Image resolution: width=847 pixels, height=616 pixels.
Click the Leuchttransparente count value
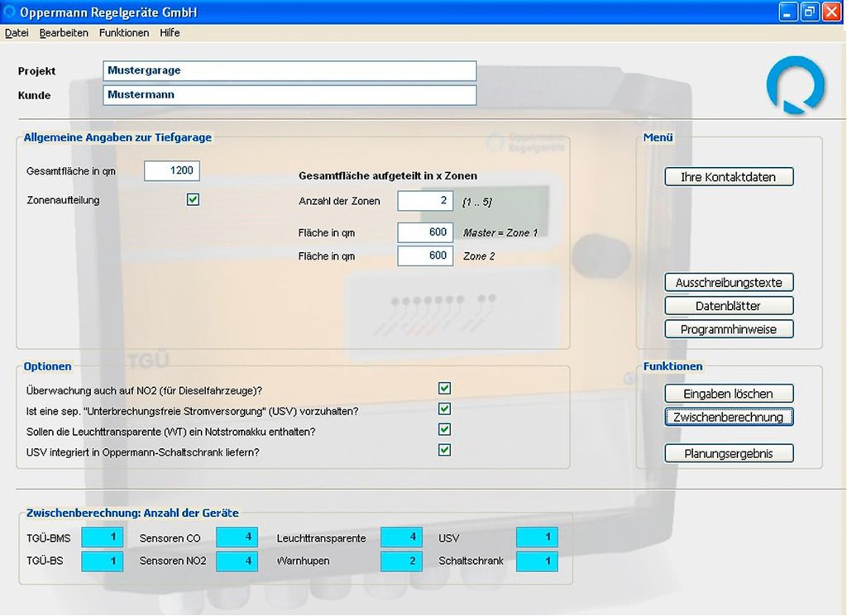[401, 537]
